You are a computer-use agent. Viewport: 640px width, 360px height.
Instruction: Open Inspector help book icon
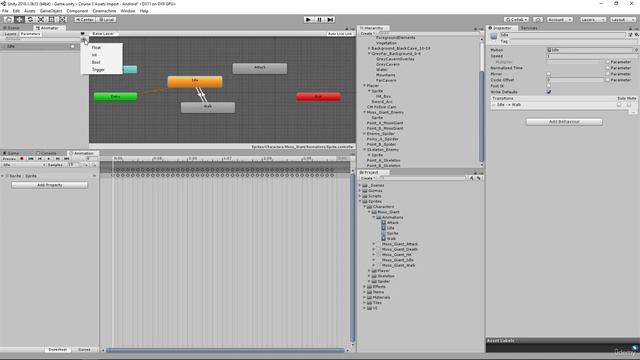coord(631,35)
